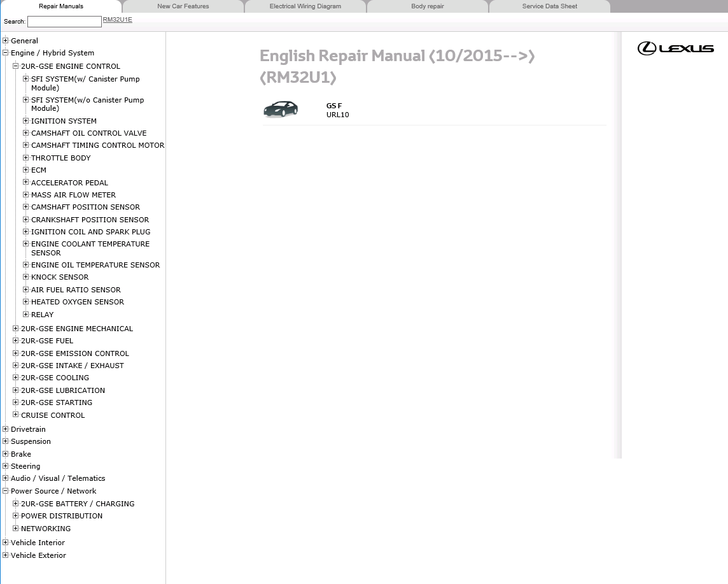The width and height of the screenshot is (728, 584).
Task: Expand the General tree node
Action: (6, 40)
